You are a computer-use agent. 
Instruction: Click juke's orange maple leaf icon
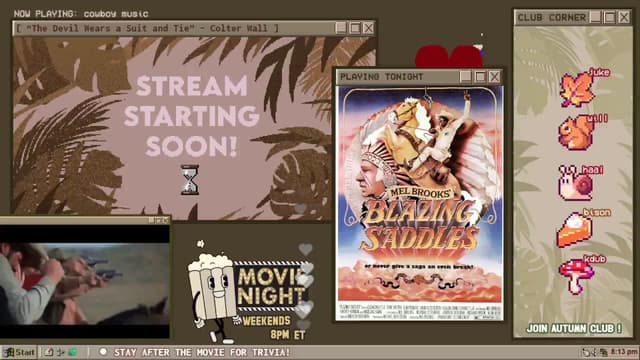pos(576,90)
